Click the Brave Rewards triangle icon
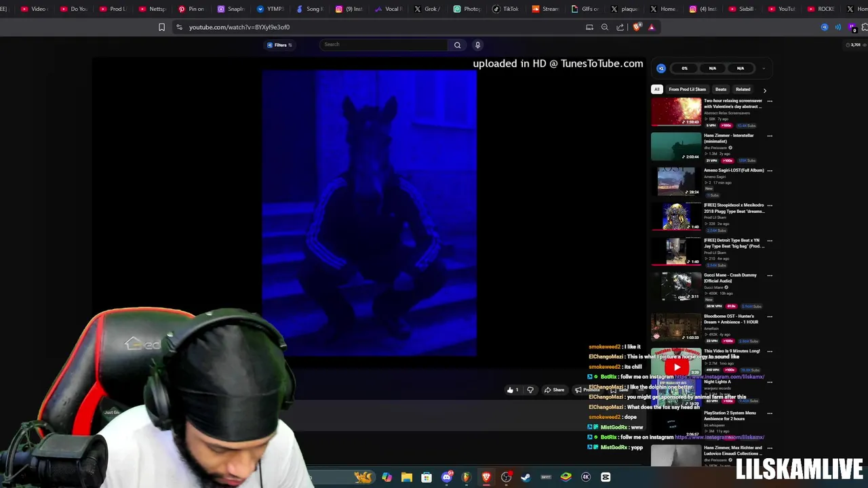The image size is (868, 488). (x=652, y=27)
